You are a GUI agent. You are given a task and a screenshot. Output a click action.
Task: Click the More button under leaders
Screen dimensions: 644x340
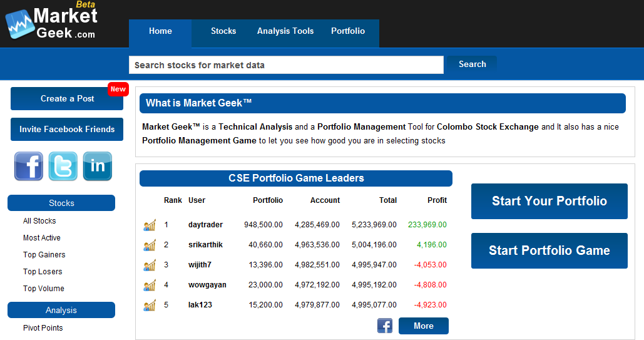tap(424, 326)
